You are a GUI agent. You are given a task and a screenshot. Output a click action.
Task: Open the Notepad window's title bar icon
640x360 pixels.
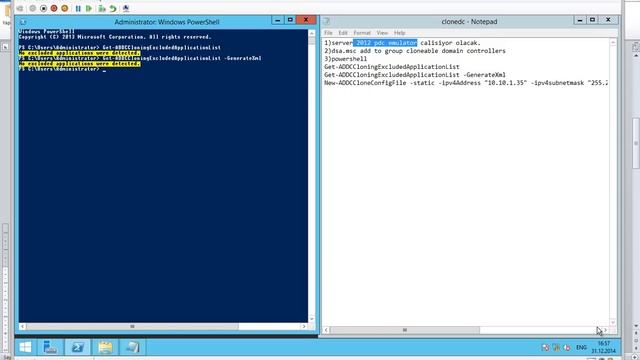coord(327,22)
